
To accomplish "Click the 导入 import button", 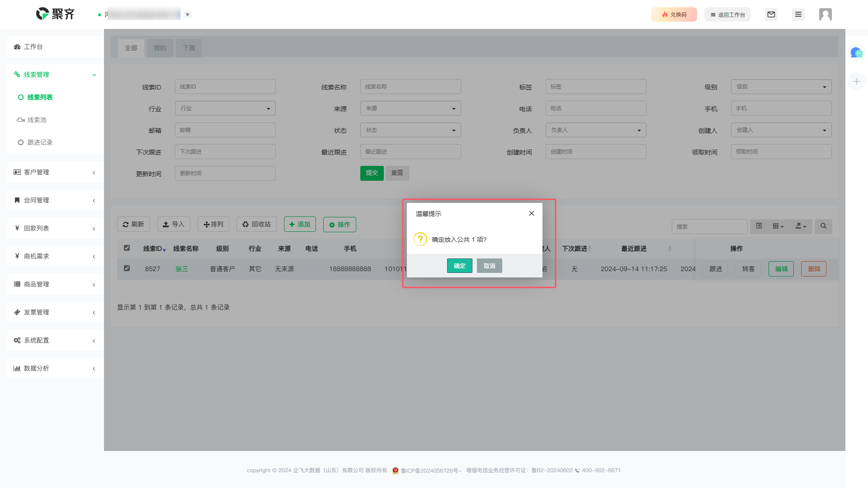I will click(x=174, y=224).
